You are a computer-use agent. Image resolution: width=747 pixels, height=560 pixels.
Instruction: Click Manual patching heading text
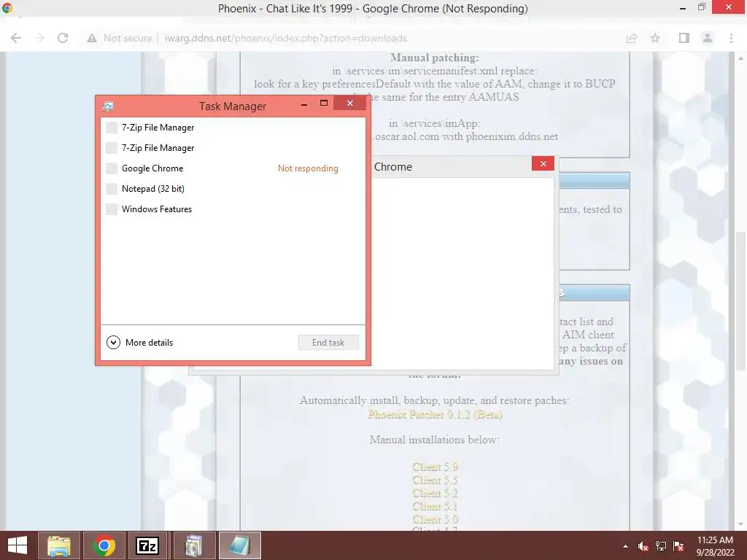(x=435, y=58)
